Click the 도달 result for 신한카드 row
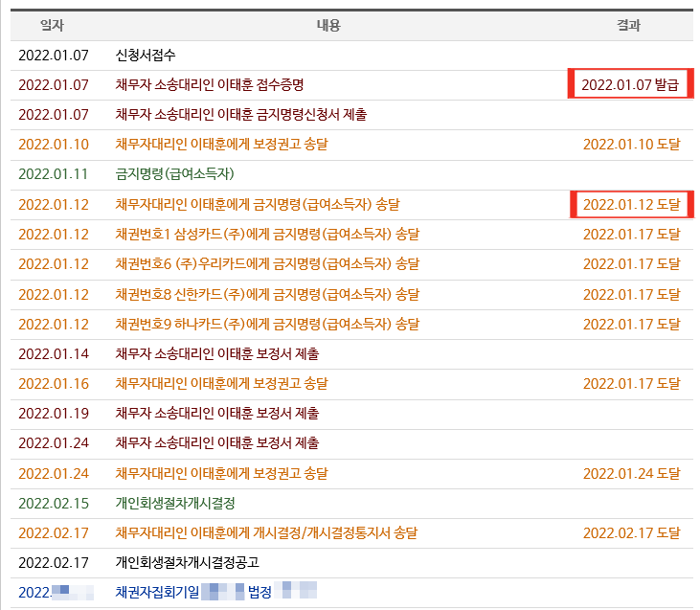This screenshot has width=700, height=610. click(x=632, y=295)
